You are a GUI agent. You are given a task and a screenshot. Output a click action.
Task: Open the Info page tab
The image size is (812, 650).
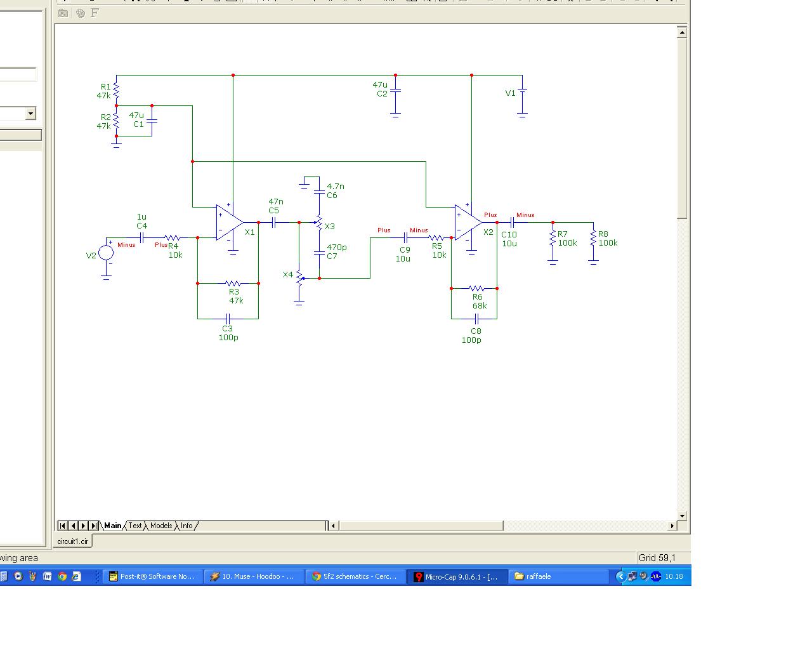coord(187,526)
